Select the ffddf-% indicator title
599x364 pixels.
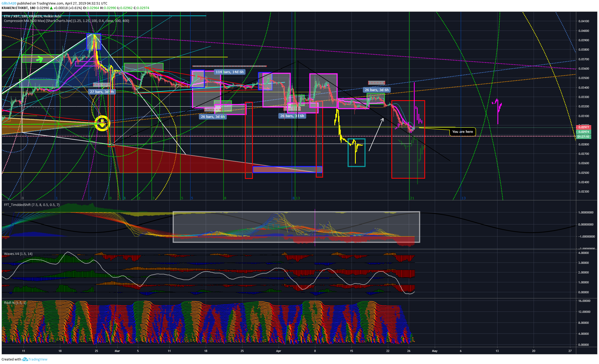coord(15,303)
